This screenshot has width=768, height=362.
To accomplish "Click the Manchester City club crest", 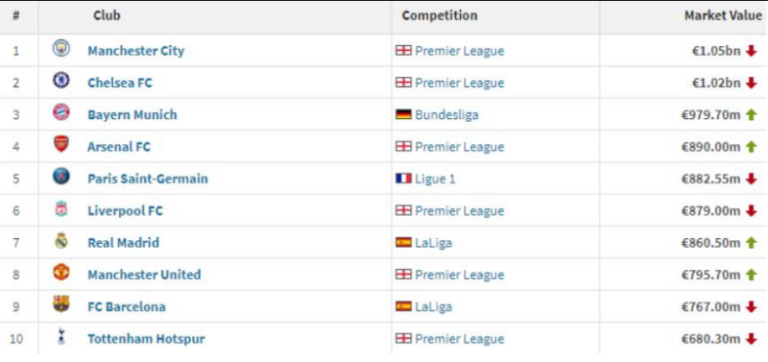I will pyautogui.click(x=61, y=48).
